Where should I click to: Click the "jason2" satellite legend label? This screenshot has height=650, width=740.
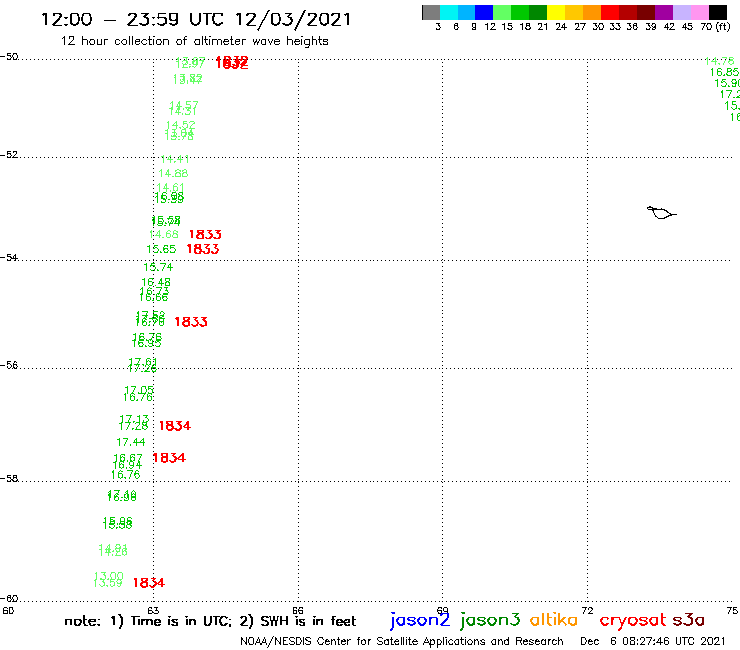click(420, 621)
